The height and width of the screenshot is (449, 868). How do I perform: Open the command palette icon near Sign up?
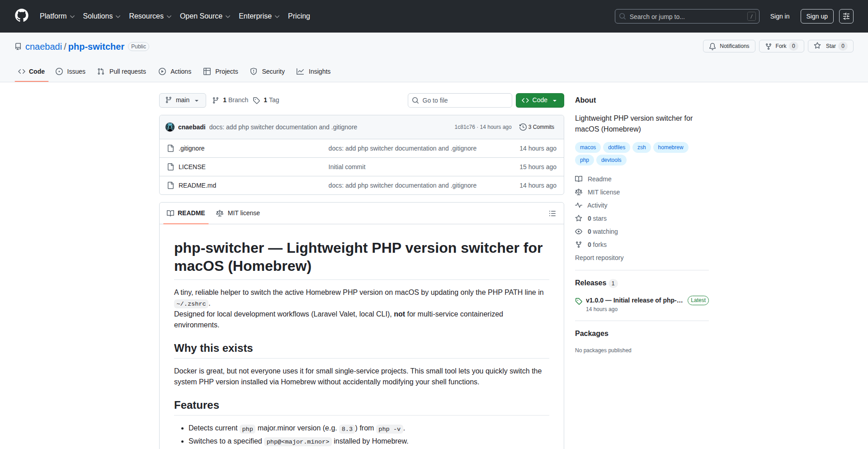tap(846, 16)
